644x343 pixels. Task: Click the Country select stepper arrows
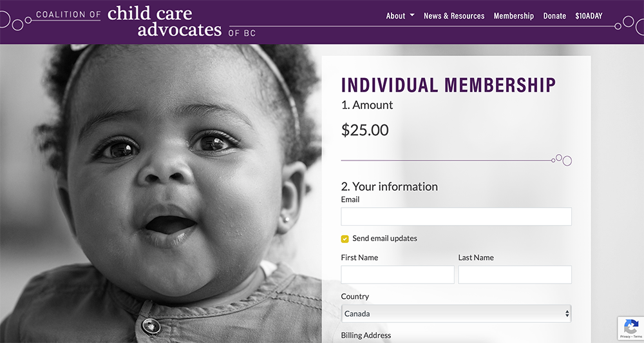567,313
